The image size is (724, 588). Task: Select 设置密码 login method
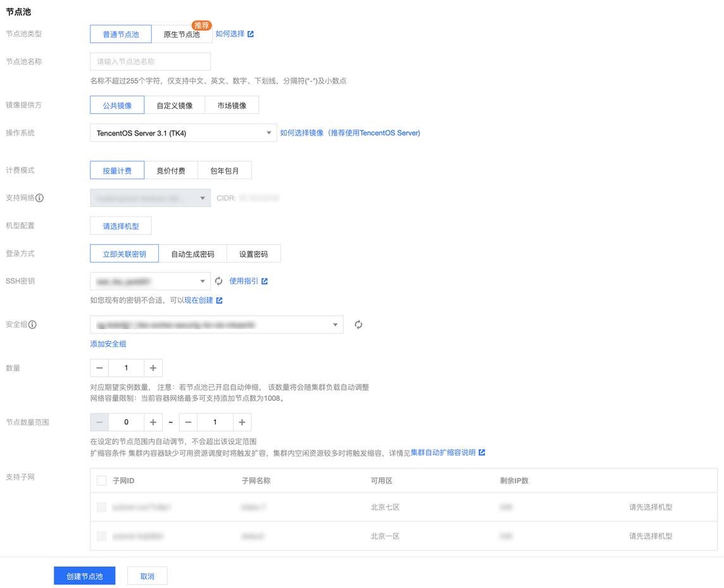[x=254, y=254]
